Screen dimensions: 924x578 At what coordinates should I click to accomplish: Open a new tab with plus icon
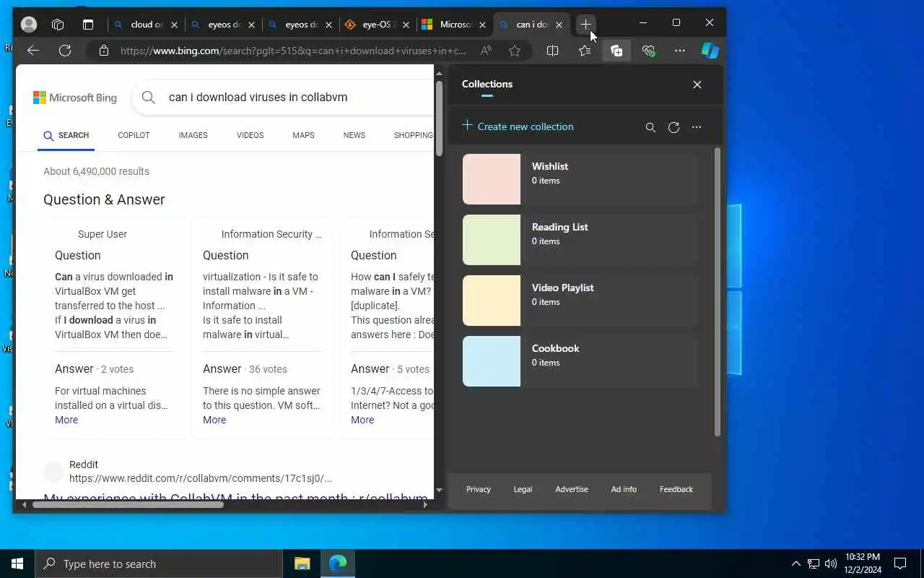point(585,25)
